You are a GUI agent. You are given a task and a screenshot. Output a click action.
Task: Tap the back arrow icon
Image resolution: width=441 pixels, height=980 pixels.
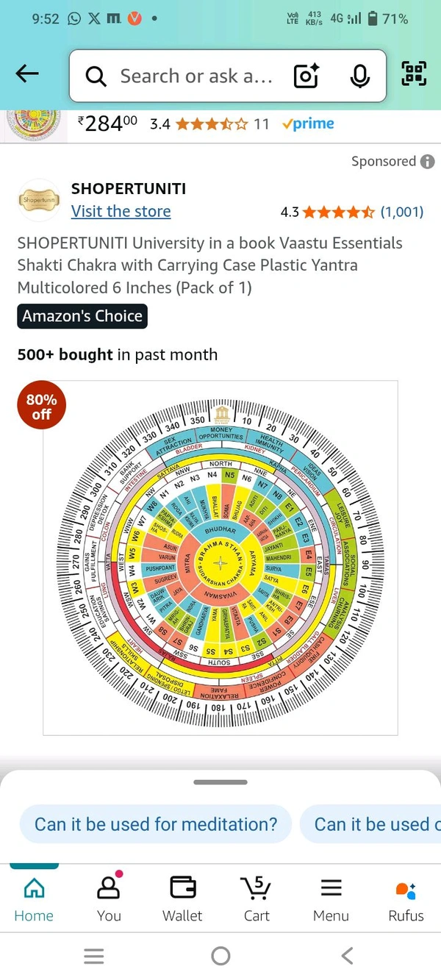27,74
